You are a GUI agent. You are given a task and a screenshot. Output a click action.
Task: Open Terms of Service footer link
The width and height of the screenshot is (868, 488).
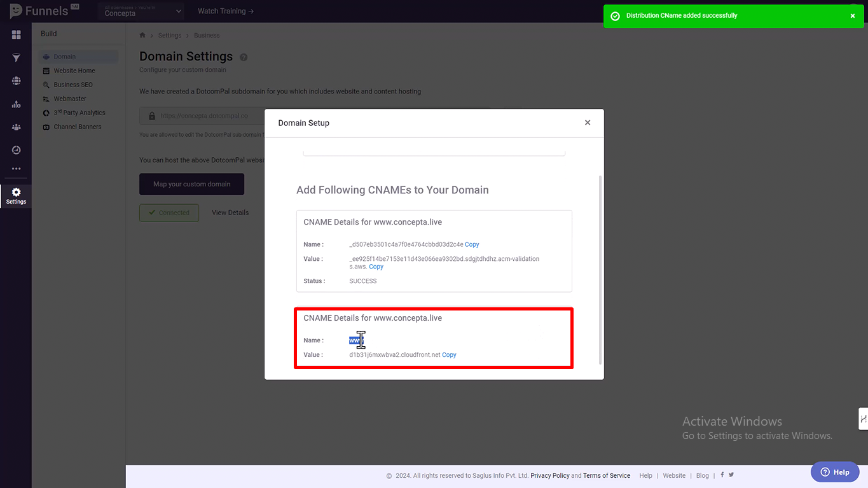coord(607,475)
